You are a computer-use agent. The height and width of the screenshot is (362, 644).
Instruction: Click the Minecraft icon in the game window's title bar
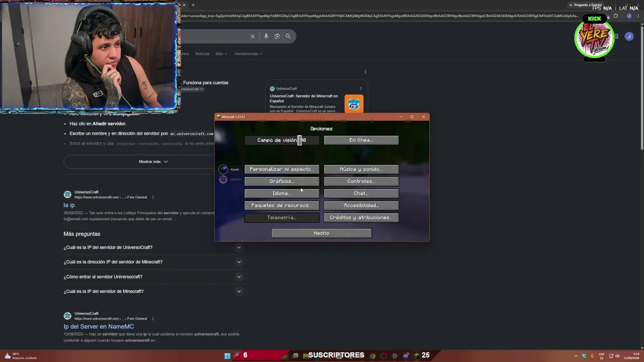point(219,117)
